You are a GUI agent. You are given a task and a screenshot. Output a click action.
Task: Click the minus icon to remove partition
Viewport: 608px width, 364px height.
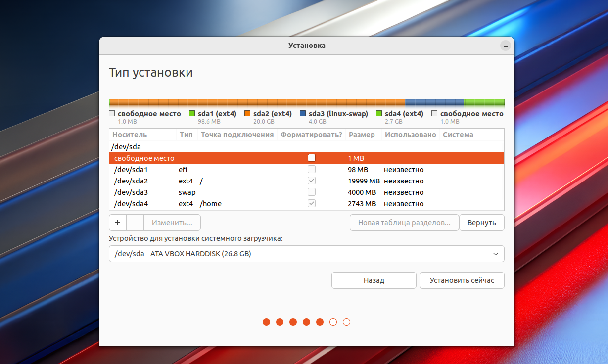click(135, 223)
